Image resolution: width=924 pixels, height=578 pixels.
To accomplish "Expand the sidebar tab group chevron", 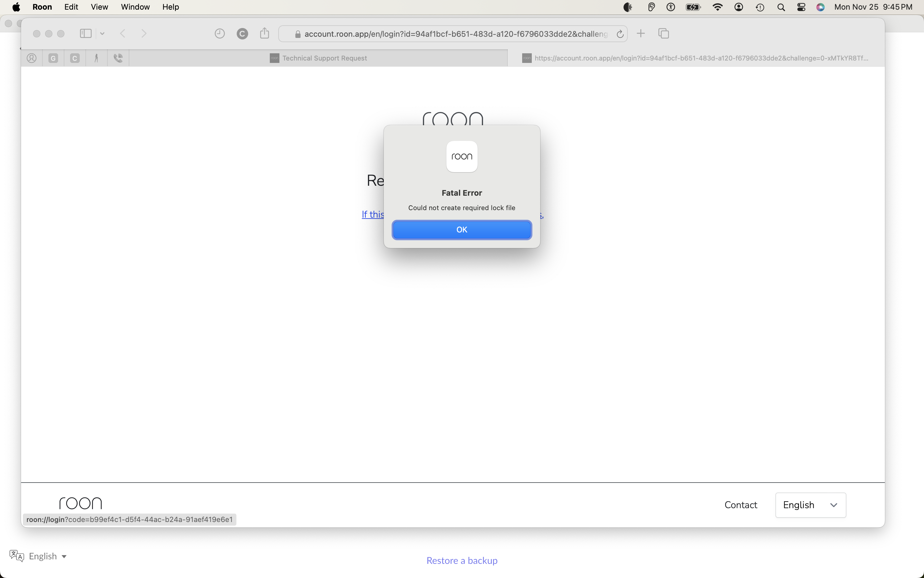I will [x=102, y=34].
